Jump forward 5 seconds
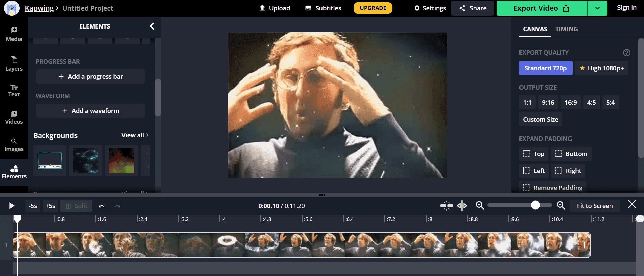This screenshot has height=276, width=644. click(50, 206)
